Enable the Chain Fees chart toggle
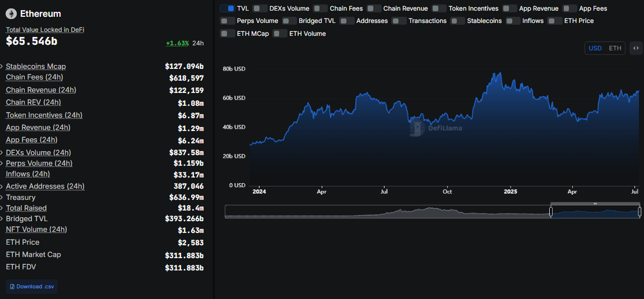 pos(320,8)
